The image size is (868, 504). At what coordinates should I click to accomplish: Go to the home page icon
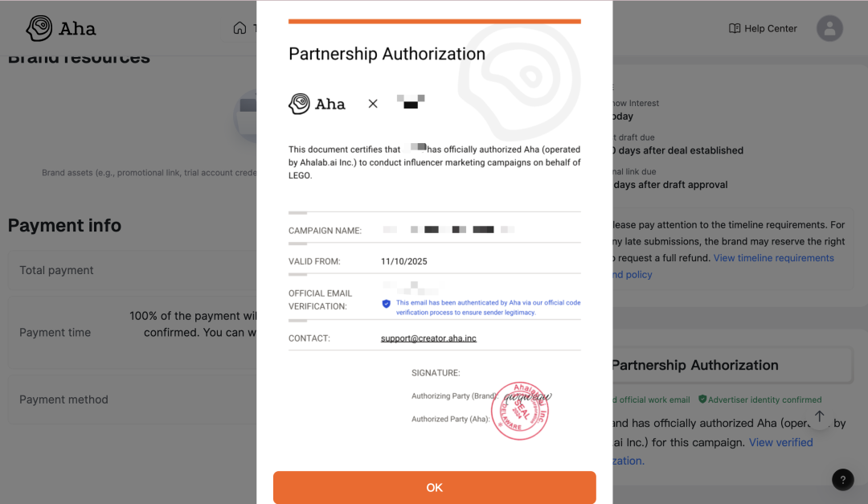coord(240,28)
